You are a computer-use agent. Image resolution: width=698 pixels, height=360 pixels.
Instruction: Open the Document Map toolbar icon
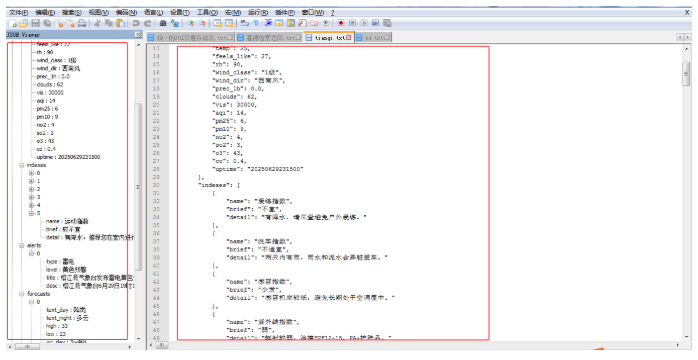tap(291, 23)
